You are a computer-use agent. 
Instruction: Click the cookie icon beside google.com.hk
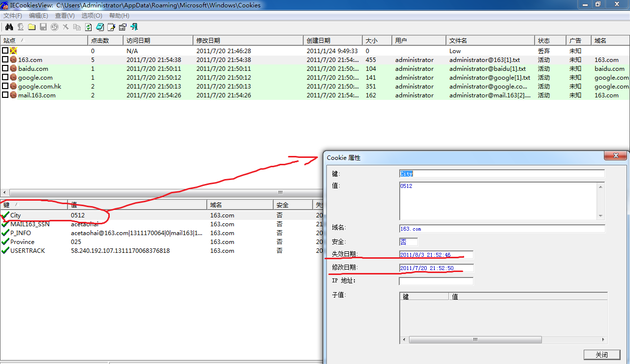(x=13, y=86)
